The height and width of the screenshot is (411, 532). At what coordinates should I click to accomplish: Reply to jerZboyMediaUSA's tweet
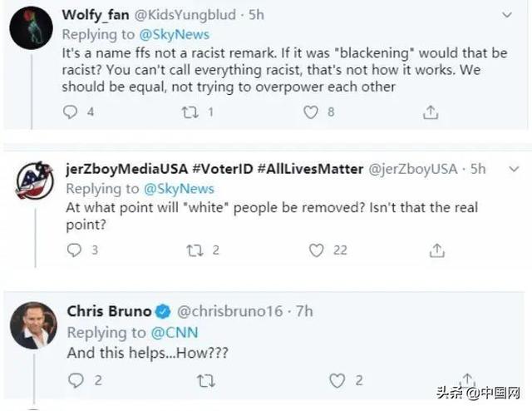74,250
